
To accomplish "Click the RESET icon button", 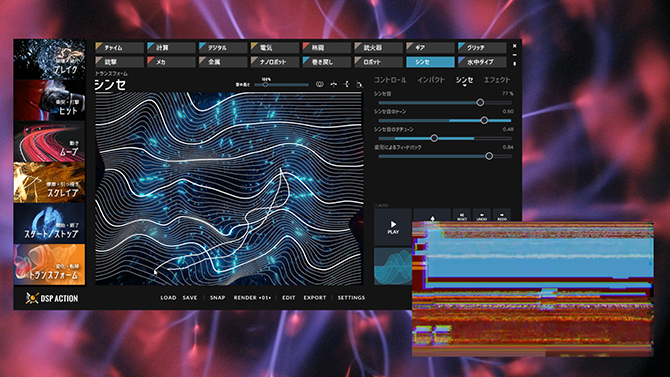I will point(462,216).
